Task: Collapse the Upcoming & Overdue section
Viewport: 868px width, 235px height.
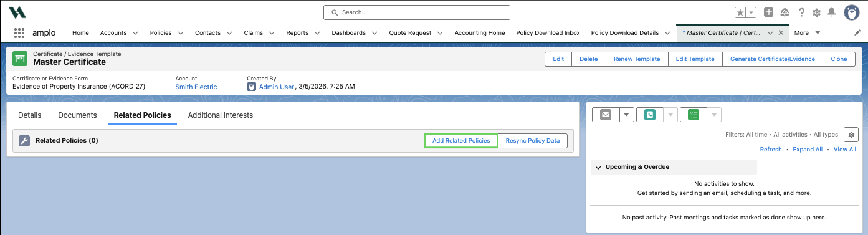Action: point(598,167)
